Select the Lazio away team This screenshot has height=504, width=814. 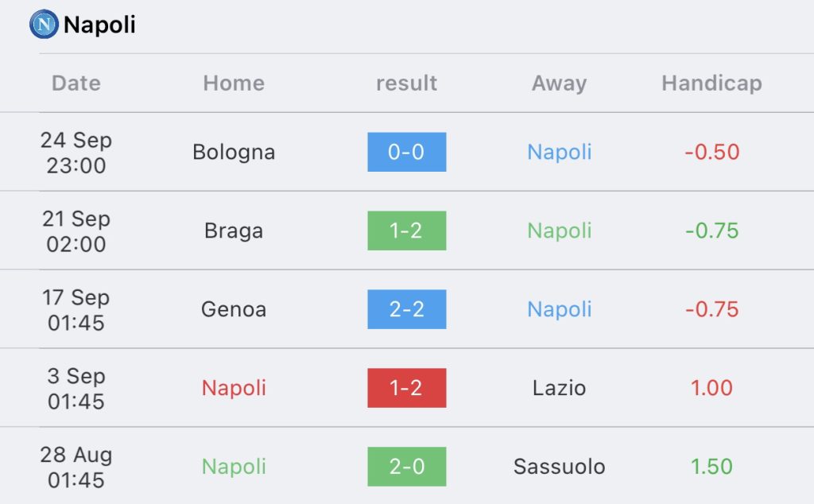coord(559,388)
